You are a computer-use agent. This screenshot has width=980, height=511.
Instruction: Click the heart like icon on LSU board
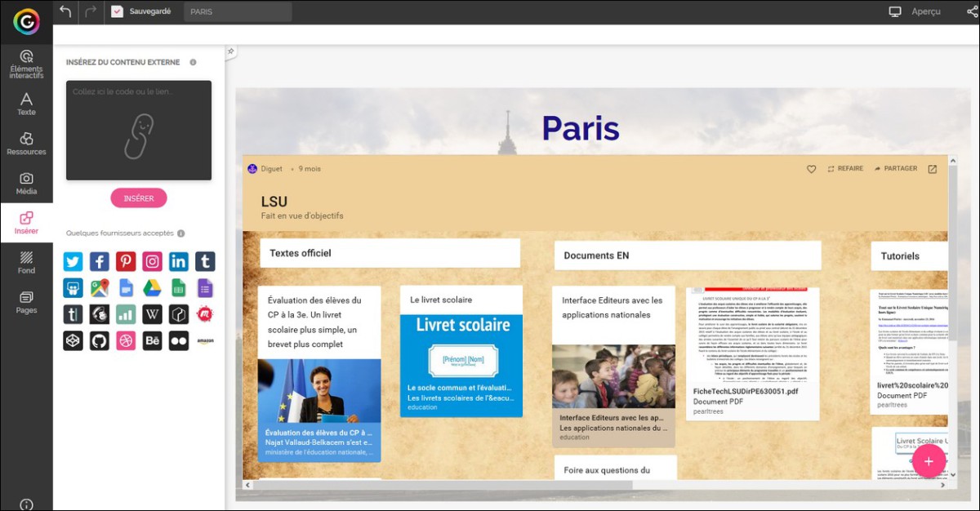(811, 169)
